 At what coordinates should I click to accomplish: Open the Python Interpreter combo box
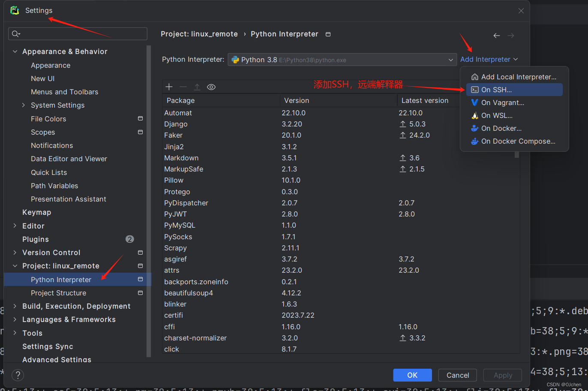[342, 60]
